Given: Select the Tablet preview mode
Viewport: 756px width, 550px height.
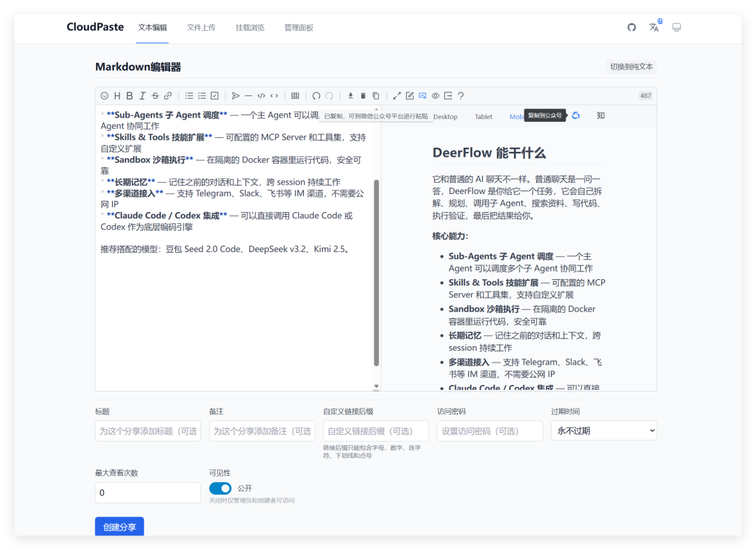Looking at the screenshot, I should tap(483, 116).
